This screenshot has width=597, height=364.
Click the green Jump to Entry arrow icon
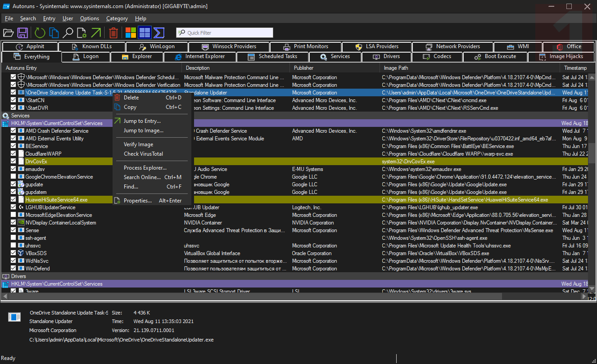(x=96, y=33)
